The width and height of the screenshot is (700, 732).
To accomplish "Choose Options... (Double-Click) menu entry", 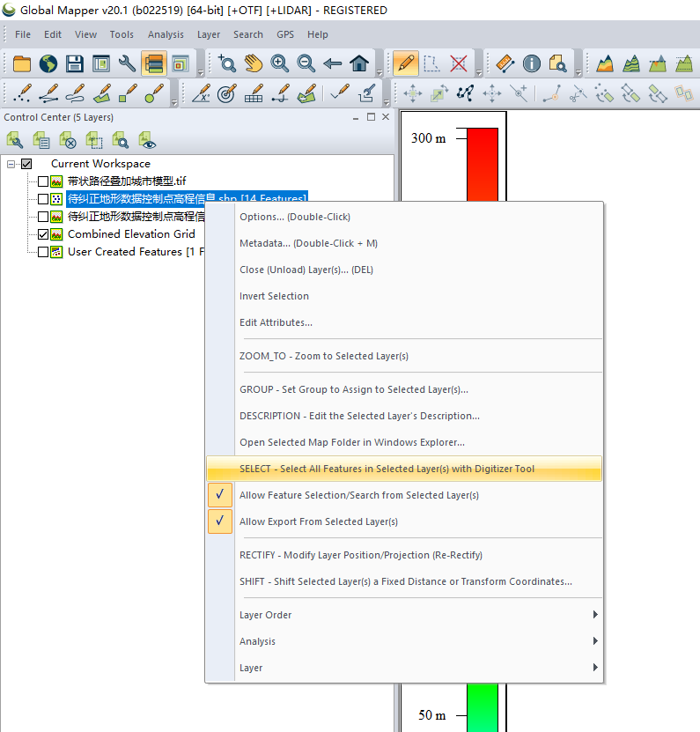I will click(404, 217).
